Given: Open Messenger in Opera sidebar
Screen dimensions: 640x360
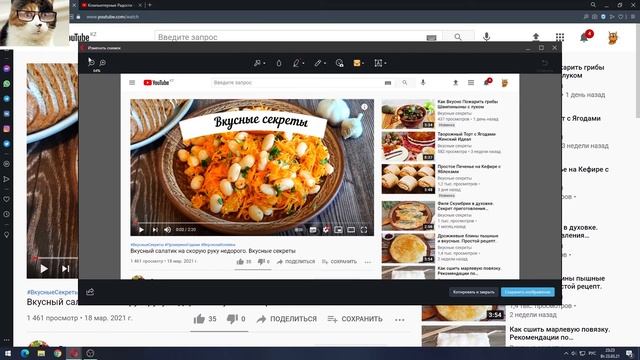Looking at the screenshot, I should (x=7, y=69).
